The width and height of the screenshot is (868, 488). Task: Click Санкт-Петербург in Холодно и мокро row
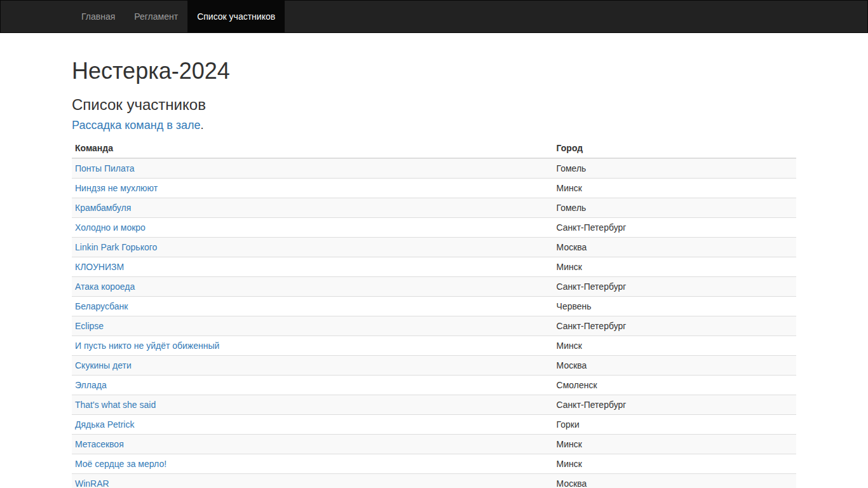point(591,227)
